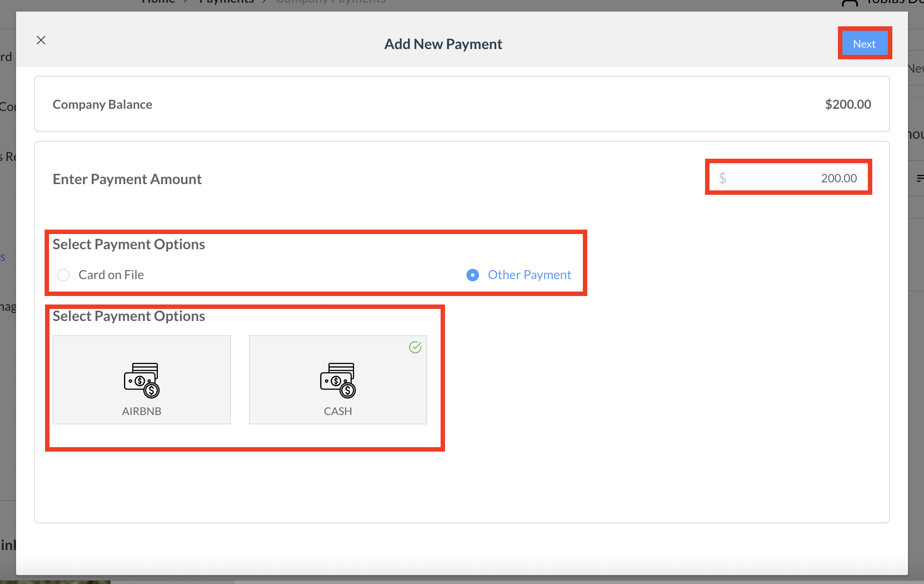Go to Home breadcrumb link
This screenshot has height=584, width=924.
tap(158, 2)
